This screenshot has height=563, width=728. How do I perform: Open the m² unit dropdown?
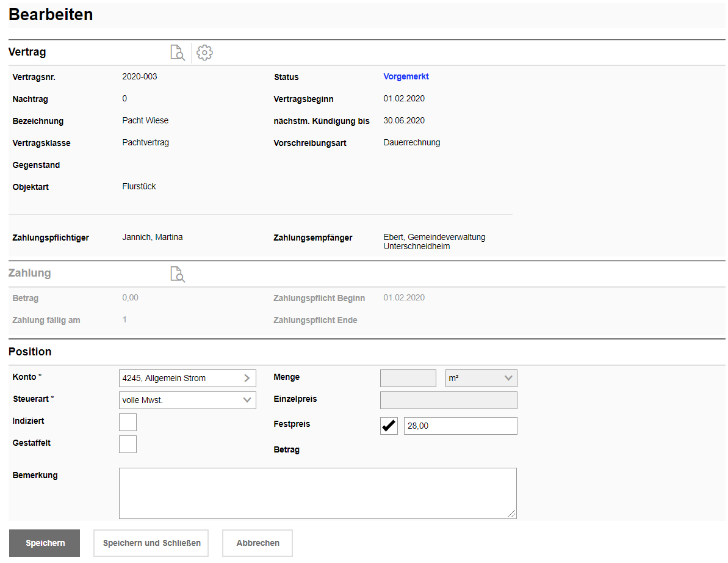[481, 378]
